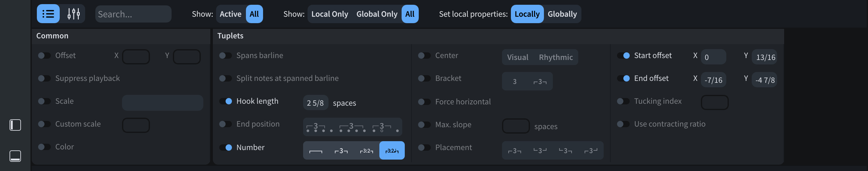Screen dimensions: 868x171
Task: Select the plain number 3 tuplet style
Action: pos(341,150)
